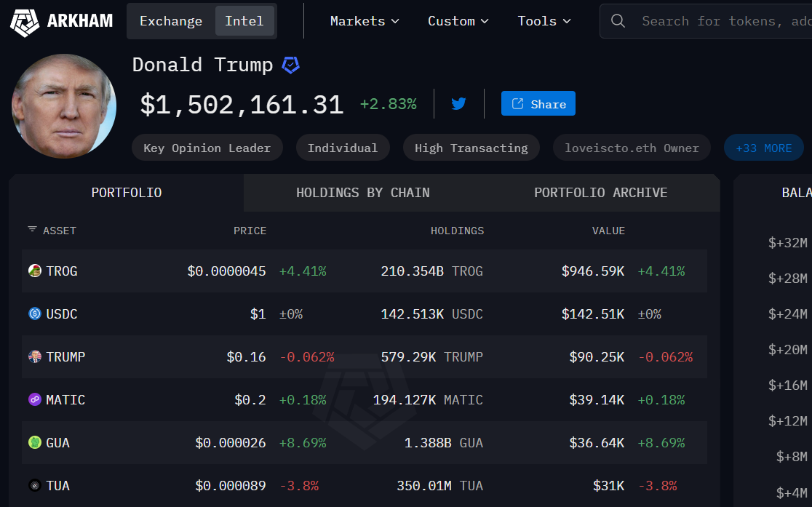Click the $39.14K value cell

click(x=597, y=400)
